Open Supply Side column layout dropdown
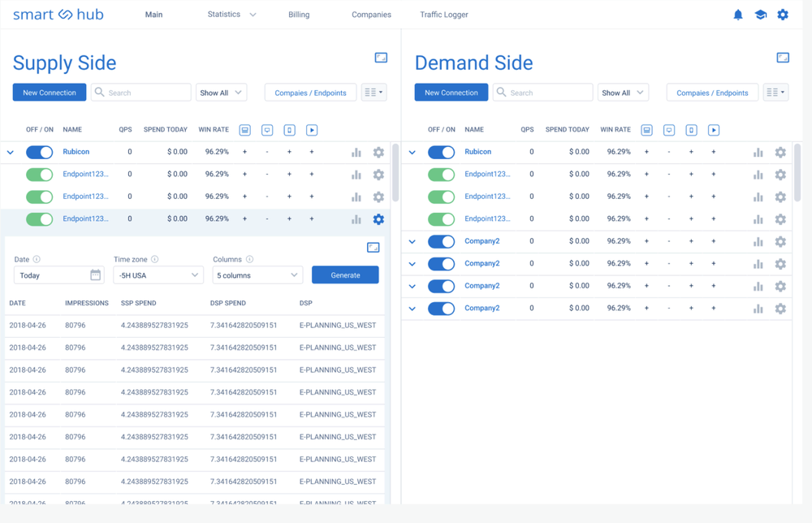 (374, 93)
